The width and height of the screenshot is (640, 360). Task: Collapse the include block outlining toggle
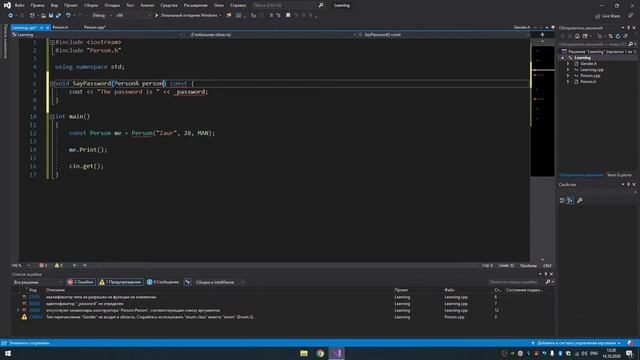52,42
